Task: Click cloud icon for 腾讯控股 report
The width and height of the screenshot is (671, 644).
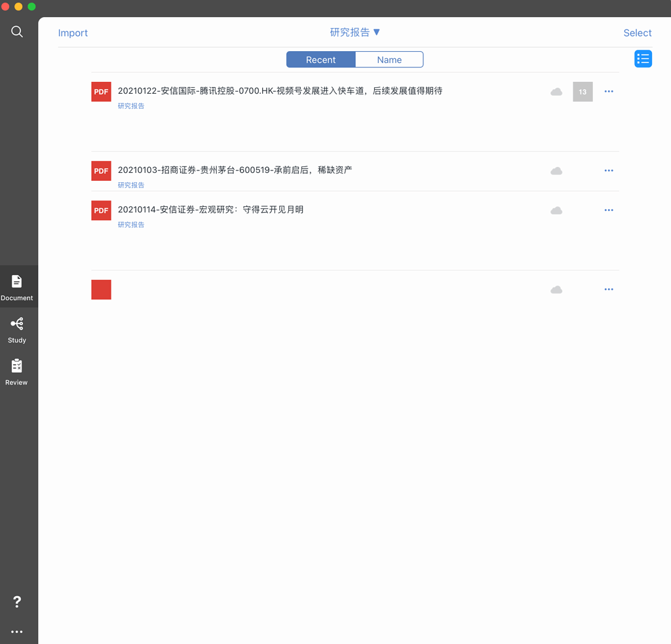Action: tap(556, 92)
